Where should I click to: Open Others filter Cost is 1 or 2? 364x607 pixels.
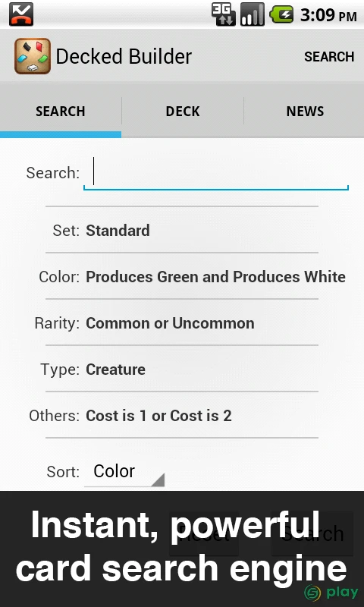click(x=182, y=415)
